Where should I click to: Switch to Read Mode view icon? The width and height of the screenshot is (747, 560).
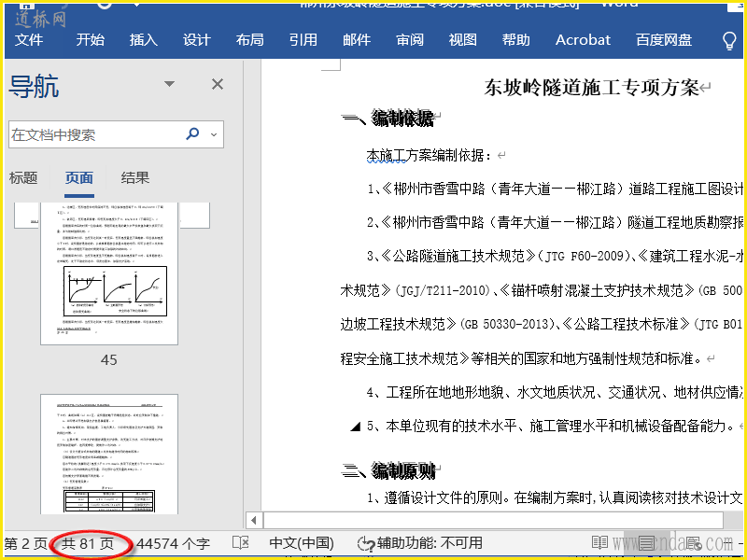point(599,542)
